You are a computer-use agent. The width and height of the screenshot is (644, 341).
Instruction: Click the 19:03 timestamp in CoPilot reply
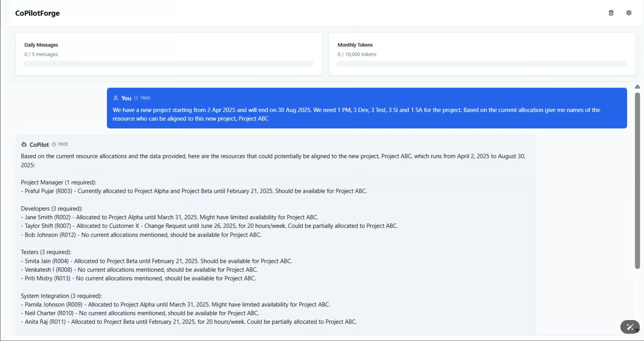click(x=63, y=144)
